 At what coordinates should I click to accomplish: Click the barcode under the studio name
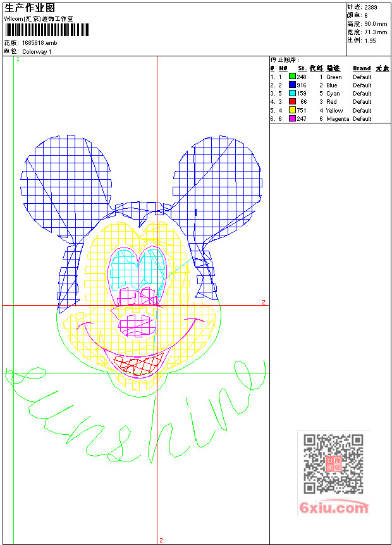pos(47,30)
